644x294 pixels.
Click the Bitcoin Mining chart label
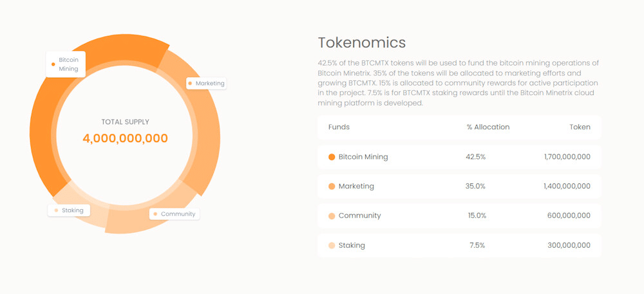pos(66,64)
